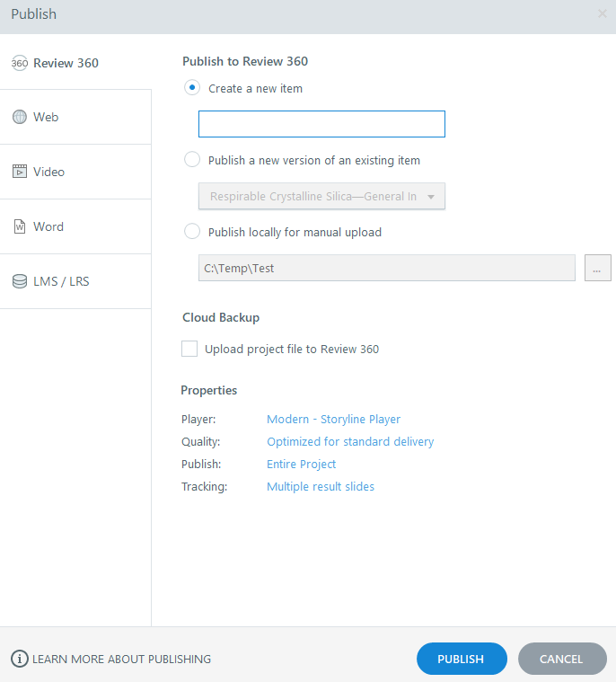
Task: Switch to the Web publish tab
Action: point(46,118)
